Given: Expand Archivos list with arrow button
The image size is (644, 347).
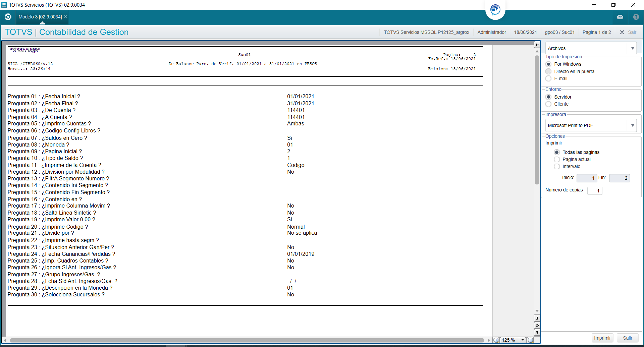Looking at the screenshot, I should (632, 48).
